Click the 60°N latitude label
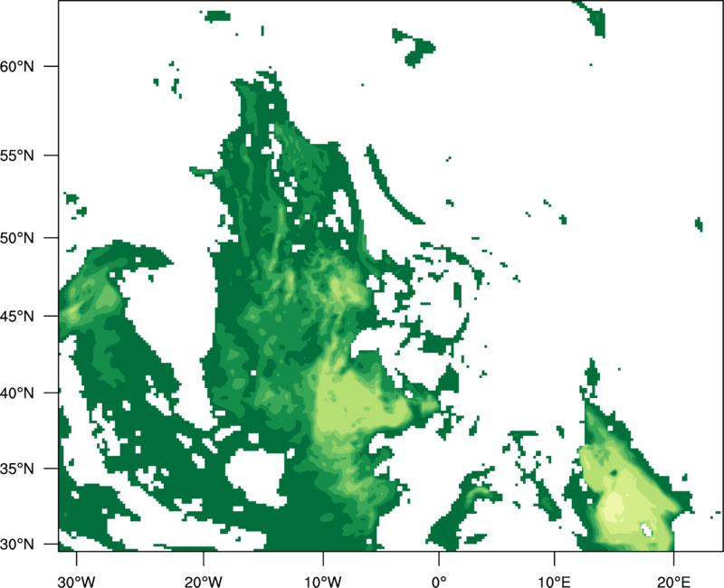 pyautogui.click(x=17, y=66)
